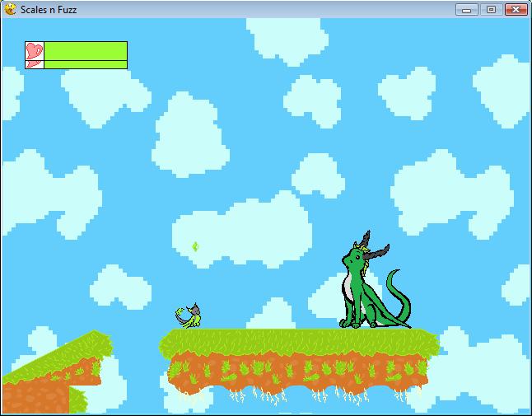Click the upper green health bar
This screenshot has width=532, height=416.
coord(86,51)
